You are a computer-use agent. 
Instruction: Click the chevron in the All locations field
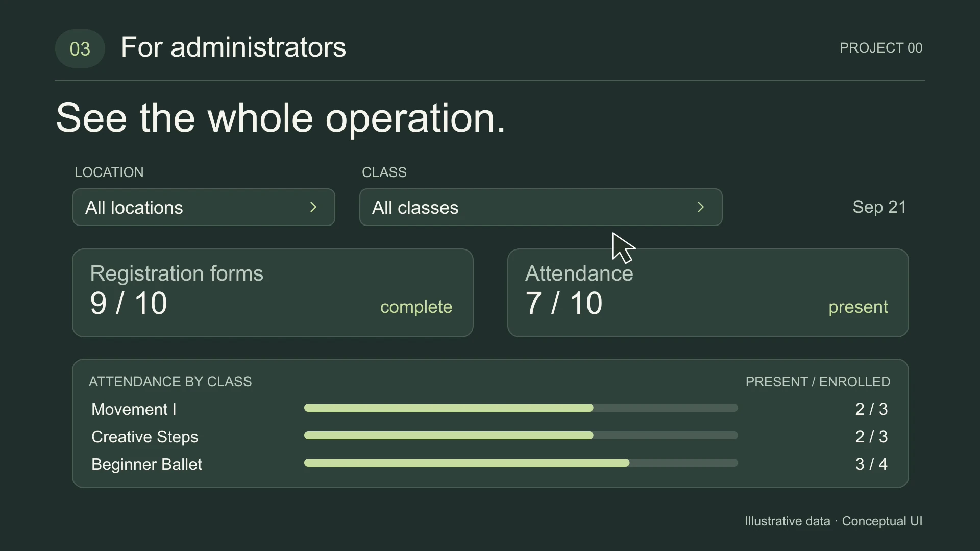313,207
